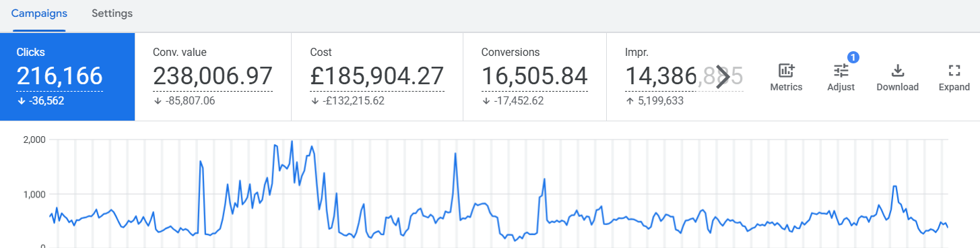Screen dimensions: 980x248
Task: Select the Clicks metric card
Action: pyautogui.click(x=67, y=77)
